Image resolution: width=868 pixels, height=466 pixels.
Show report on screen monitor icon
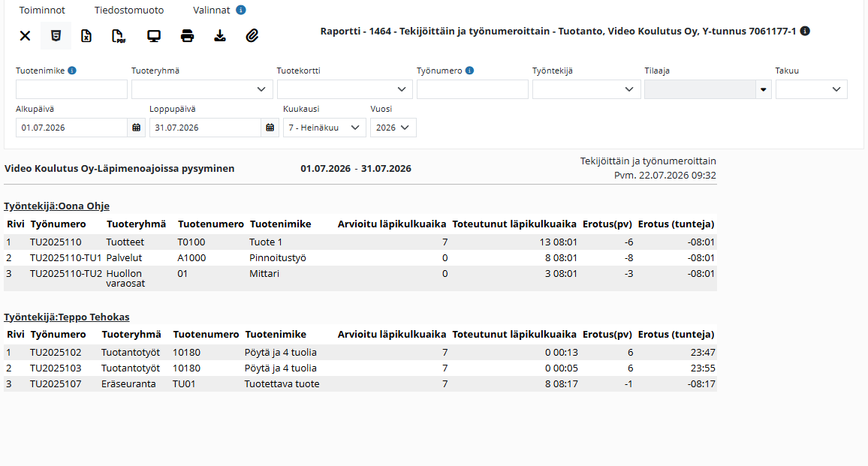tap(154, 36)
